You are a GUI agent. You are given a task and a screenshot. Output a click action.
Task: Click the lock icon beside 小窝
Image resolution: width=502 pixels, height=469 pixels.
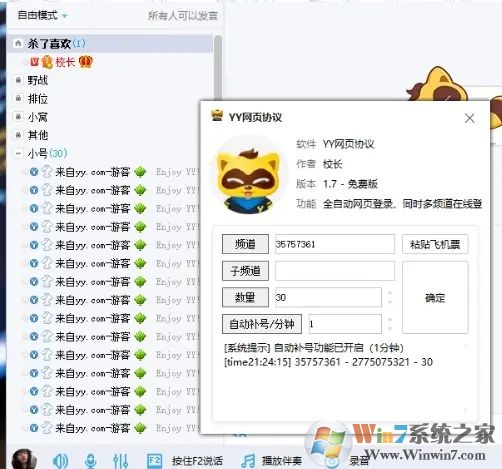[x=18, y=117]
